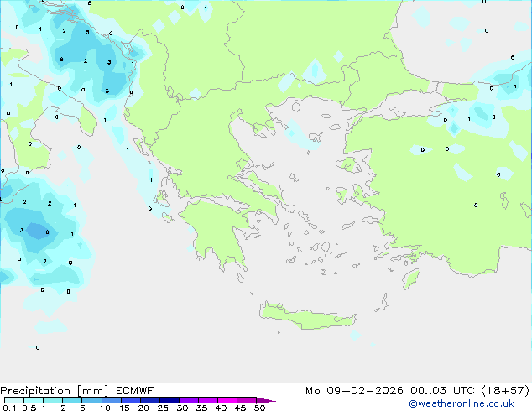Pick the 40–45 mm magenta legend swatch
This screenshot has height=411, width=532.
pyautogui.click(x=227, y=400)
